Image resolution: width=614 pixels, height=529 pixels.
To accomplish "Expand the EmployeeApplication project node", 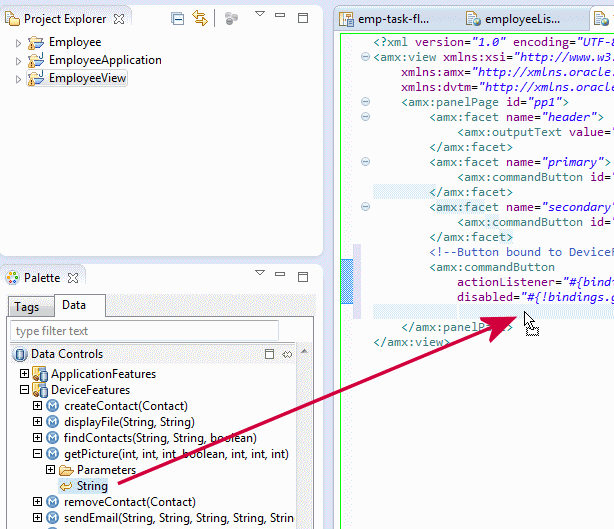I will pyautogui.click(x=18, y=61).
